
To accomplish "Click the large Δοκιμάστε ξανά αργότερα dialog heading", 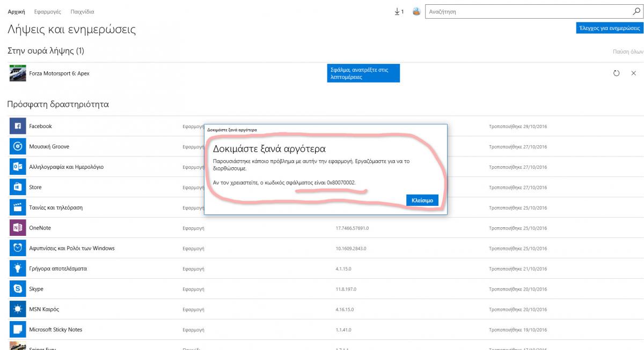I will pos(269,148).
